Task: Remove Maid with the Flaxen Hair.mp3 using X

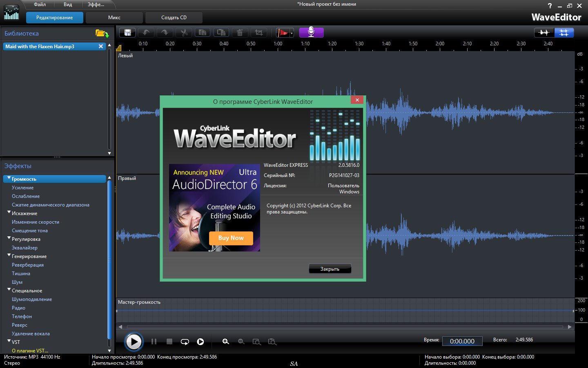Action: coord(101,47)
